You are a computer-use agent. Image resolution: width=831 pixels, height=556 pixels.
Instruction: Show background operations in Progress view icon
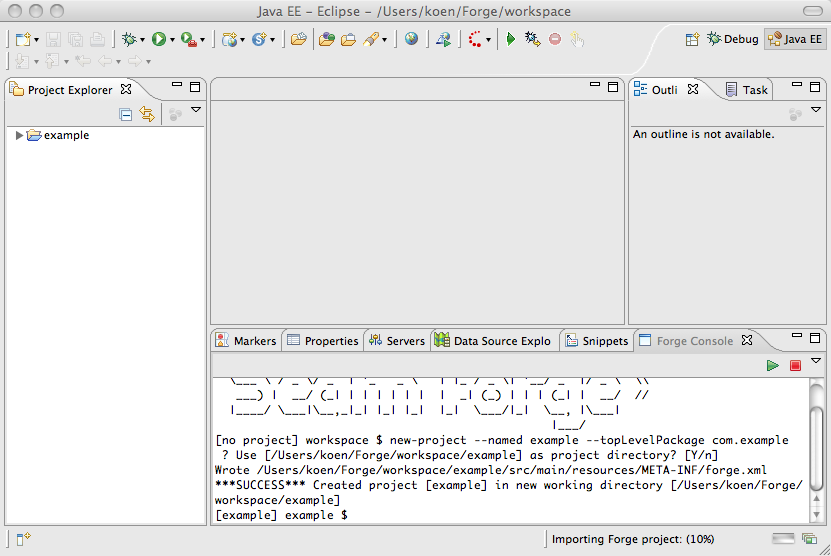coord(809,539)
